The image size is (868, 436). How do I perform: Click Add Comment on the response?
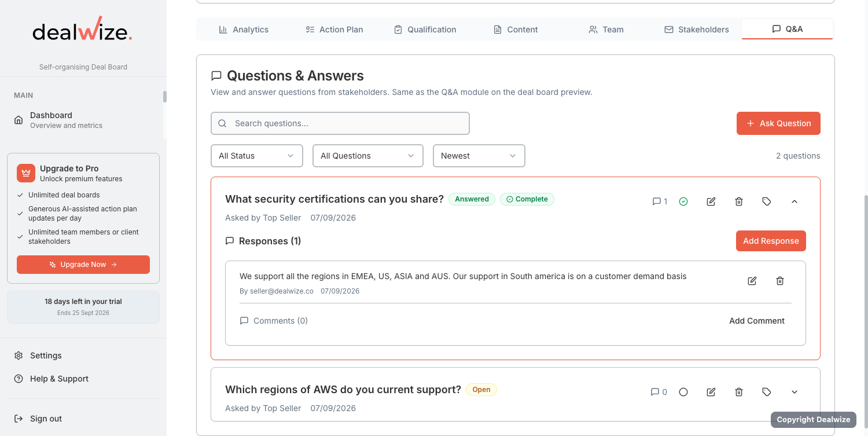(x=757, y=321)
